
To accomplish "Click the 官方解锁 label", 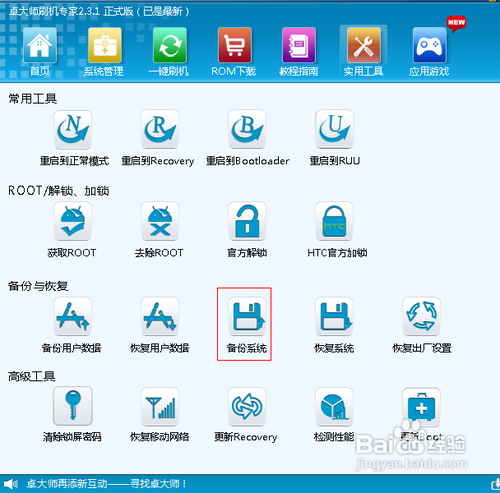I will pyautogui.click(x=247, y=253).
